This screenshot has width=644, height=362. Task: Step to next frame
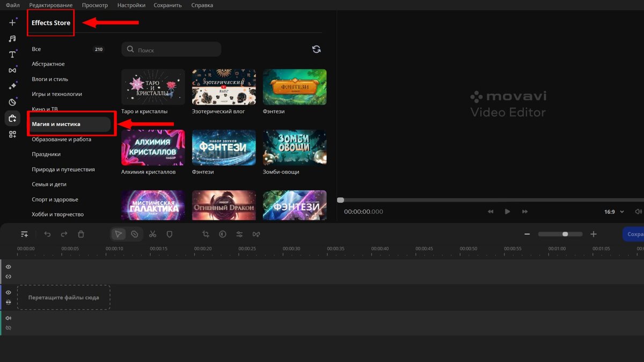(525, 212)
